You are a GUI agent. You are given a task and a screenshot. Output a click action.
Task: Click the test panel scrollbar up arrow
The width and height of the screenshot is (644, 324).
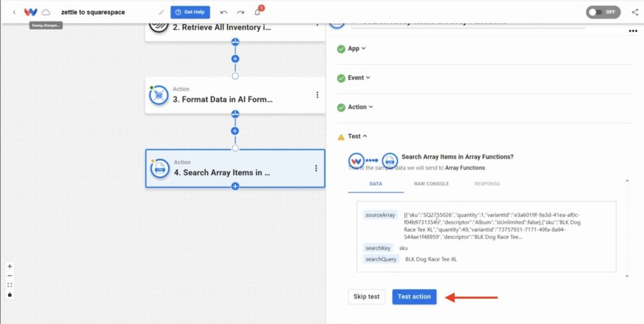click(x=627, y=181)
